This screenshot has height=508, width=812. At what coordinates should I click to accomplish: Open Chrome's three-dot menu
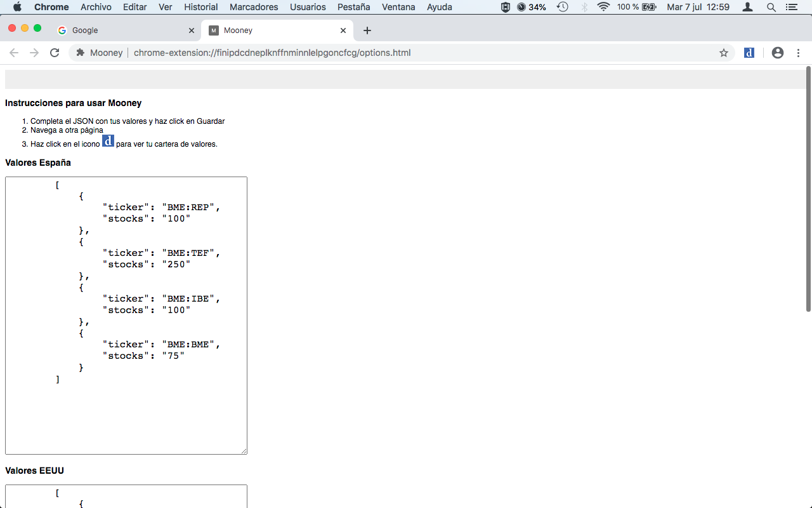coord(798,53)
